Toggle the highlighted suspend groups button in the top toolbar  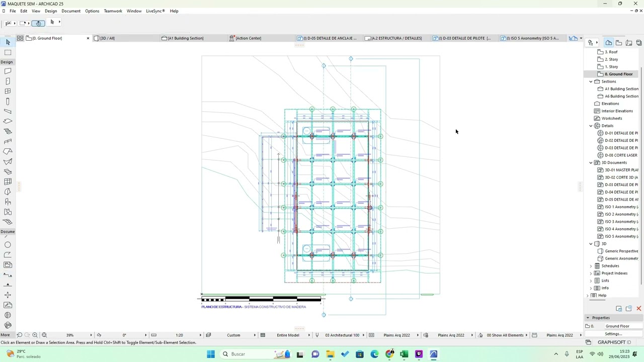tap(38, 23)
